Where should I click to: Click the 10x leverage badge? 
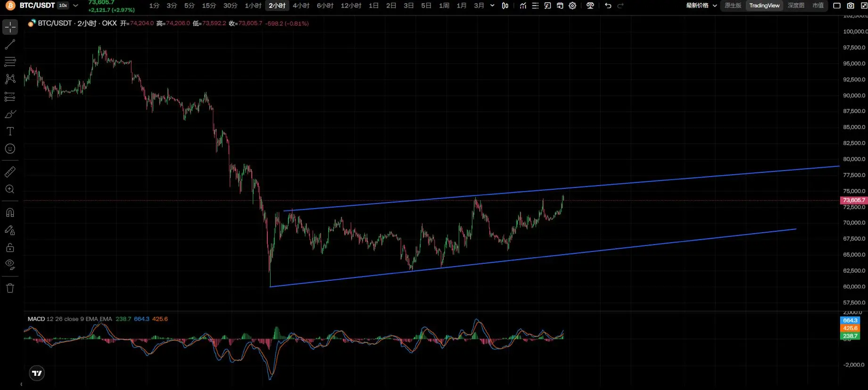pos(63,6)
